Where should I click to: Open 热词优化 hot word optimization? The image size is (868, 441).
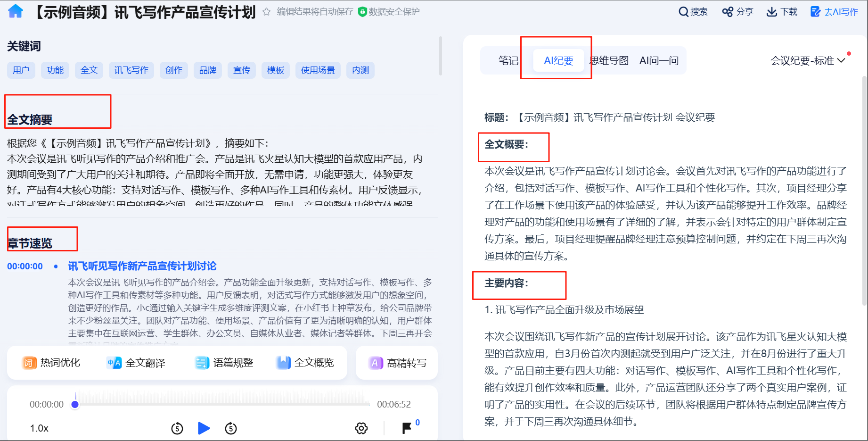coord(51,363)
